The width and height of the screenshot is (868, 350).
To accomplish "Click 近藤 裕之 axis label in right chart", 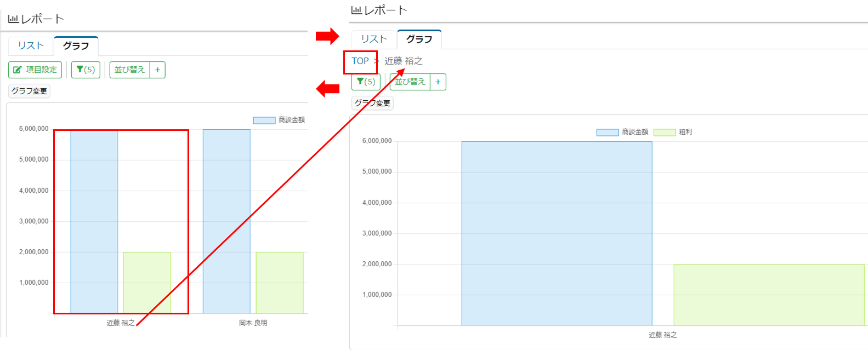I will coord(663,335).
